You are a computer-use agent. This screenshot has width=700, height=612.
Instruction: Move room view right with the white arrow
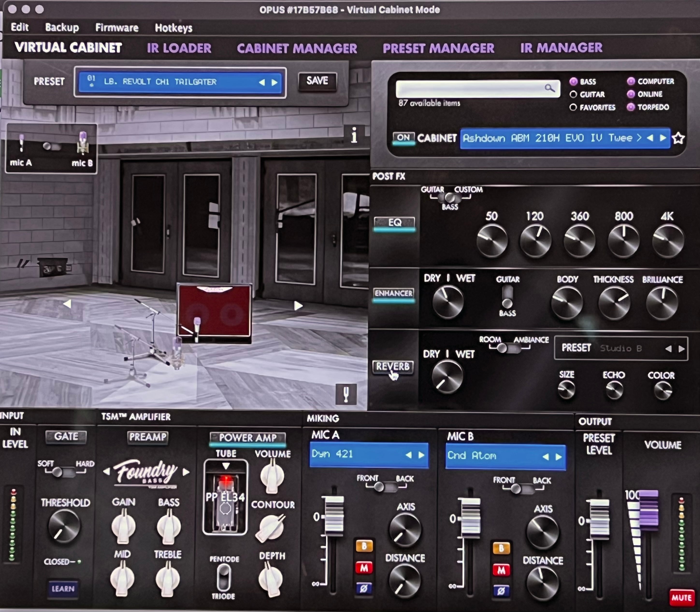coord(298,306)
